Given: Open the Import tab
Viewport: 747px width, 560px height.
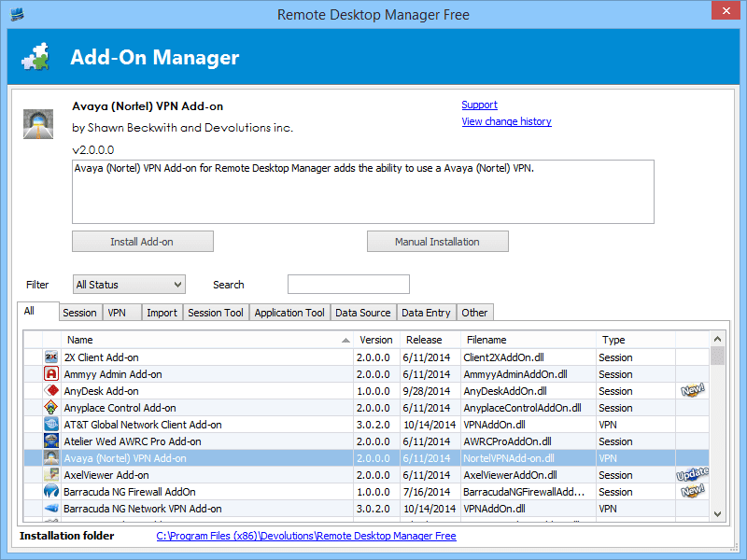Looking at the screenshot, I should 162,313.
